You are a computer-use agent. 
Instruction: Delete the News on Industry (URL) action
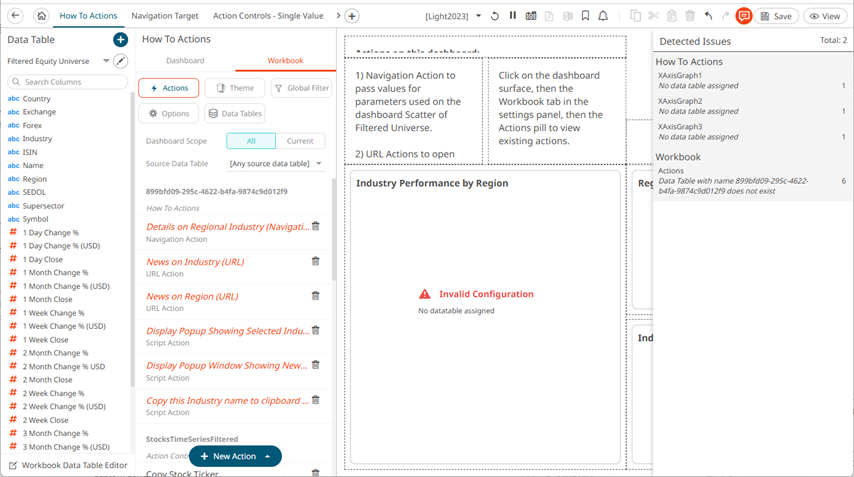tap(316, 261)
